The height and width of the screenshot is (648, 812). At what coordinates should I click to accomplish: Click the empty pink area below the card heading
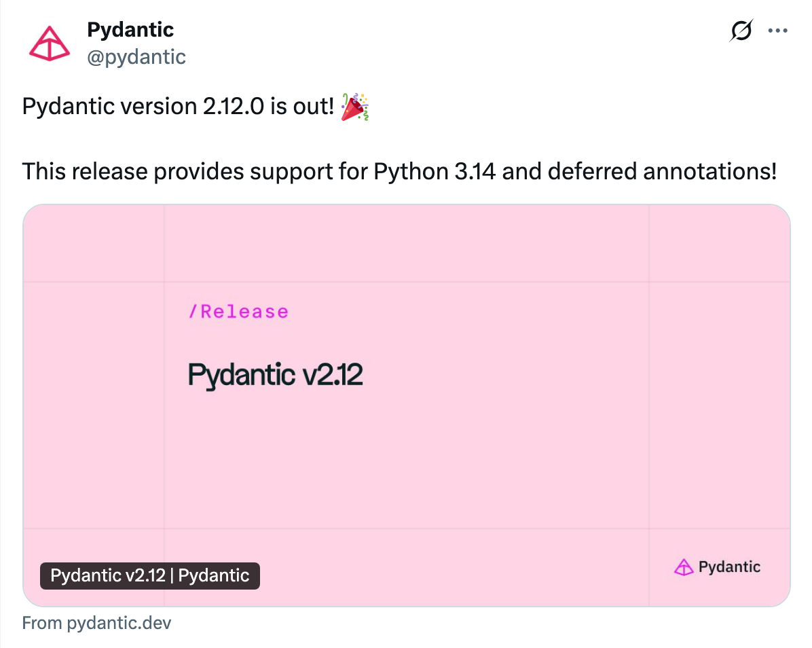click(407, 462)
